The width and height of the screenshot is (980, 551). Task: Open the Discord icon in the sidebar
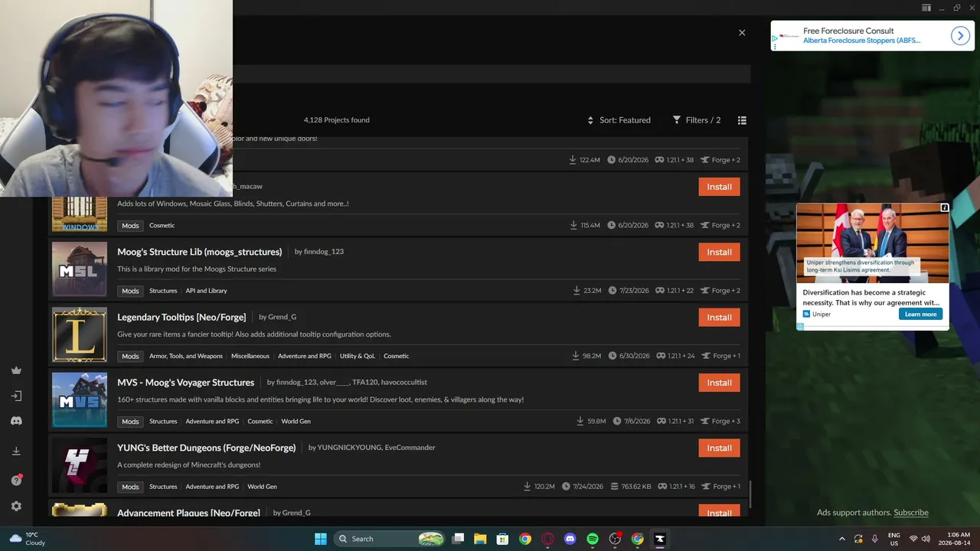pyautogui.click(x=16, y=421)
